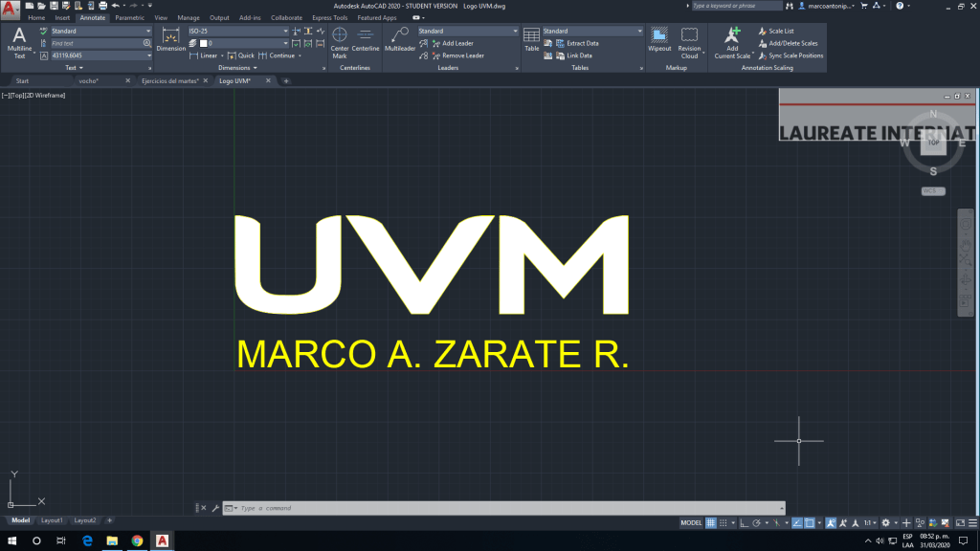980x551 pixels.
Task: Click the Extract Data button
Action: [582, 43]
